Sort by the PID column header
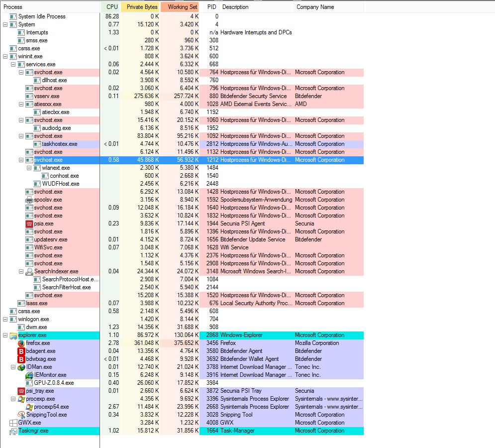This screenshot has width=495, height=448. coord(210,7)
